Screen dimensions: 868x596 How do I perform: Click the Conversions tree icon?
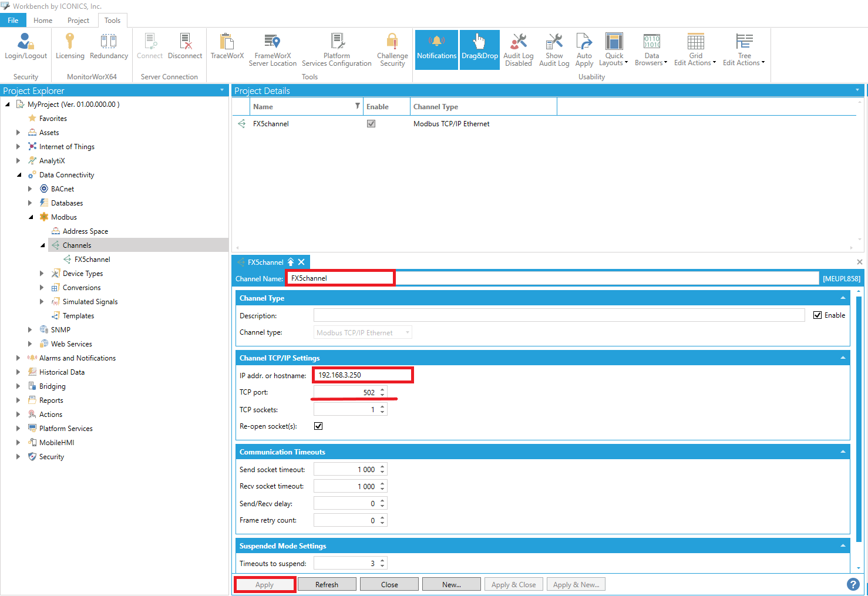click(x=56, y=288)
